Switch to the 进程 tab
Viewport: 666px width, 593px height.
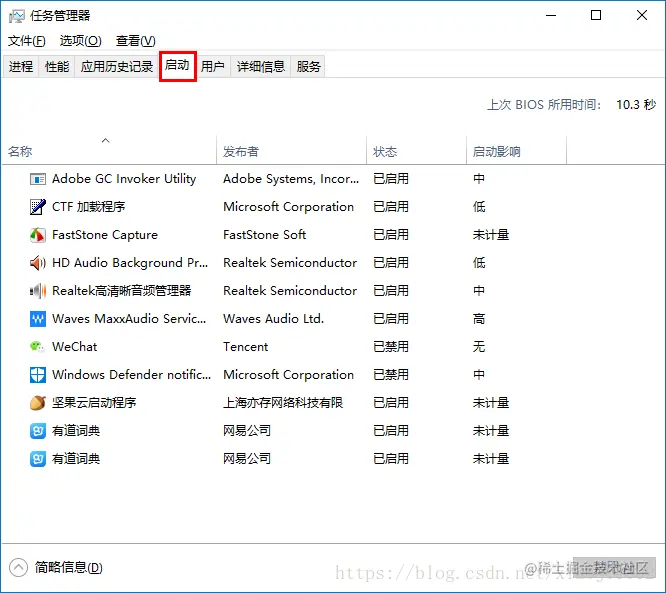point(21,66)
